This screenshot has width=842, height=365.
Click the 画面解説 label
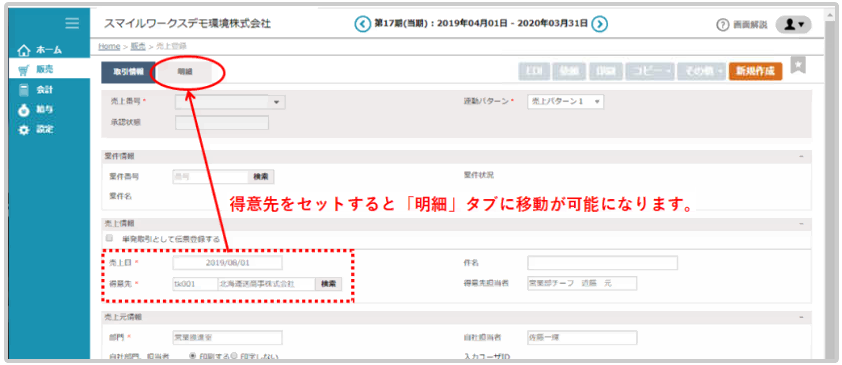pyautogui.click(x=750, y=25)
